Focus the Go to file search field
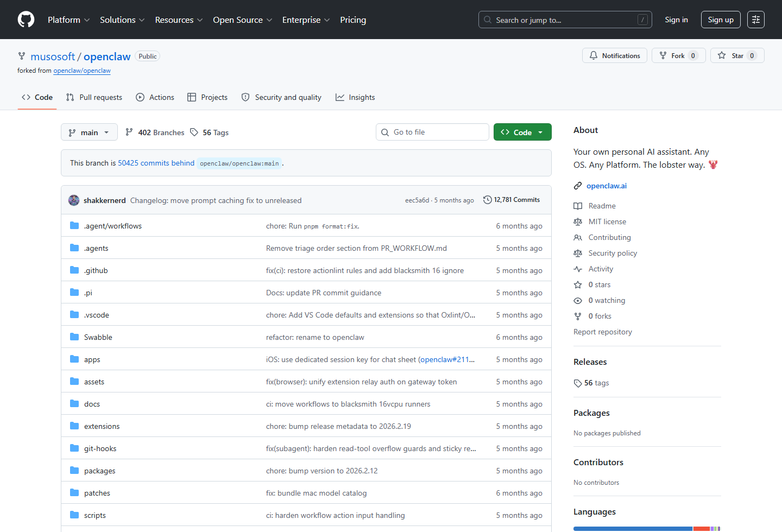 (432, 132)
